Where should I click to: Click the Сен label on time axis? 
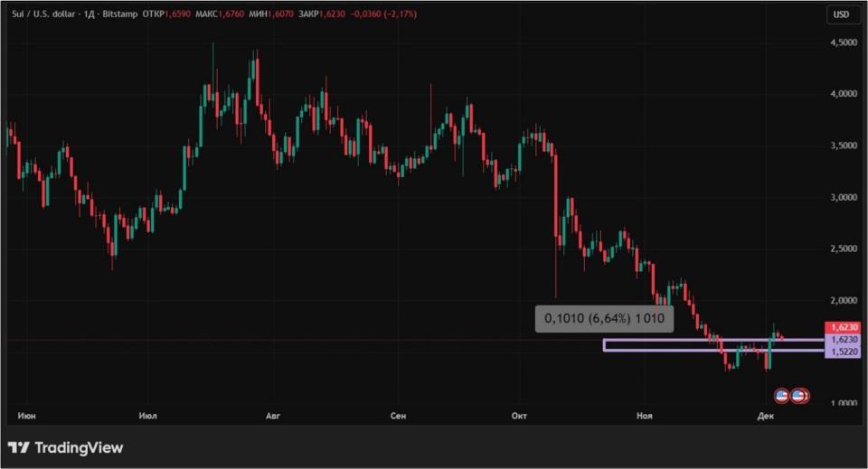point(398,416)
